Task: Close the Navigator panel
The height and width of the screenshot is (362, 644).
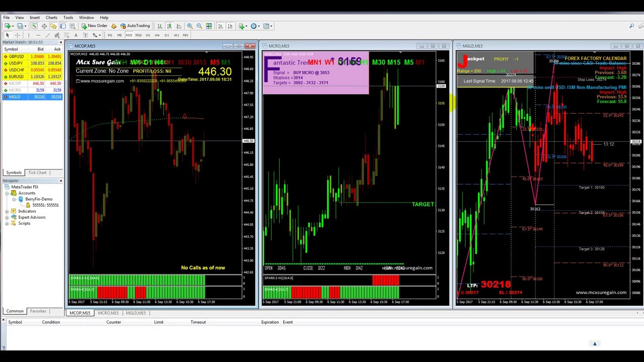Action: pos(61,180)
